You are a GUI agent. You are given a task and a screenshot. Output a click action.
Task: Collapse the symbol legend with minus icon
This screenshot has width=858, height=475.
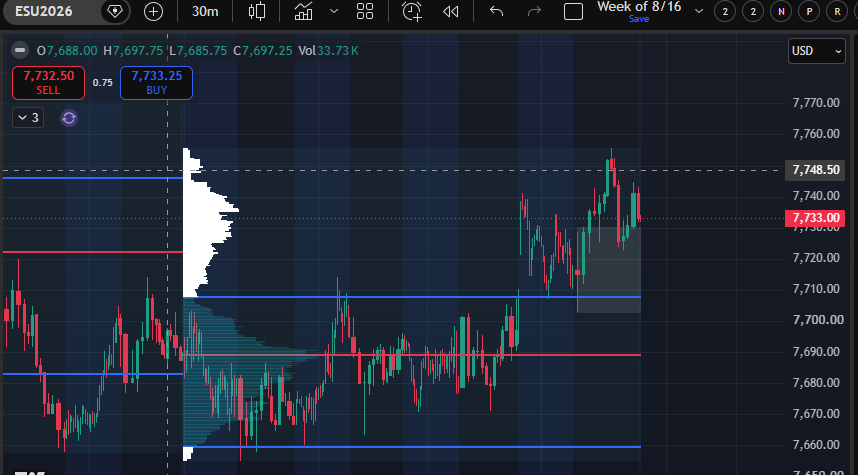pyautogui.click(x=20, y=50)
